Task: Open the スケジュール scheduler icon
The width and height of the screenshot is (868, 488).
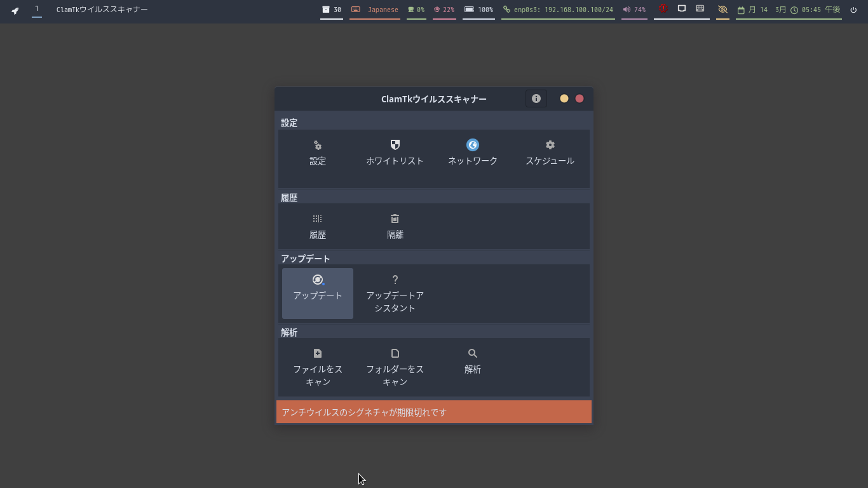Action: tap(550, 145)
